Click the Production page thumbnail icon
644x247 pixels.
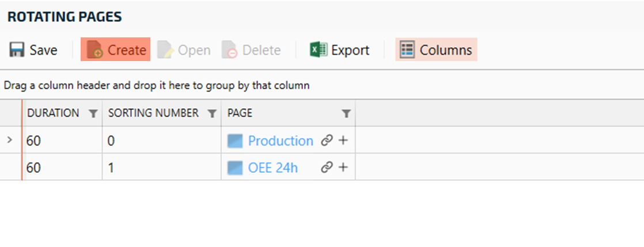point(235,141)
